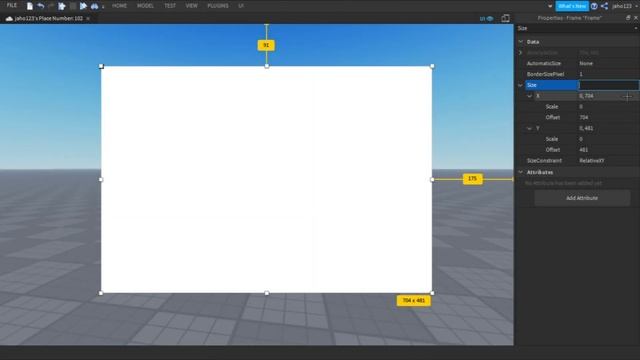Screen dimensions: 640x360
Task: Edit the X Scale value
Action: (608, 107)
